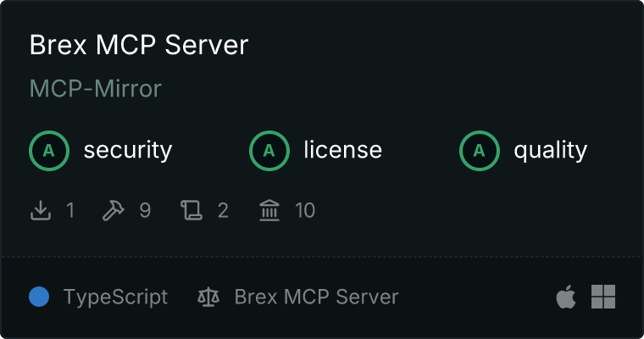The image size is (644, 339).
Task: Click the Windows platform icon
Action: (603, 297)
